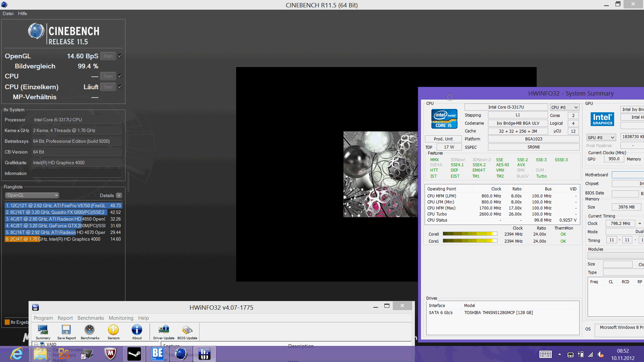This screenshot has height=362, width=644.
Task: Collapse the VAIO tree node
Action: coord(36,344)
